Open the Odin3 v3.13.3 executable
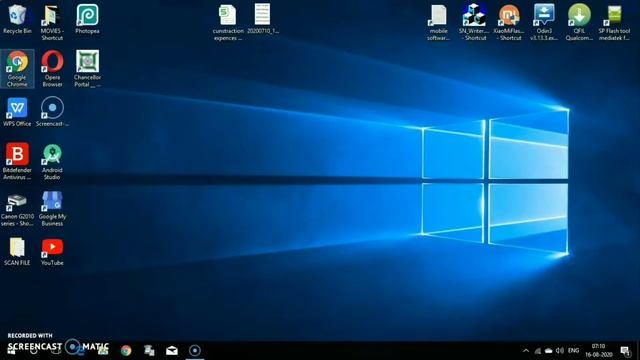The image size is (640, 360). point(544,22)
